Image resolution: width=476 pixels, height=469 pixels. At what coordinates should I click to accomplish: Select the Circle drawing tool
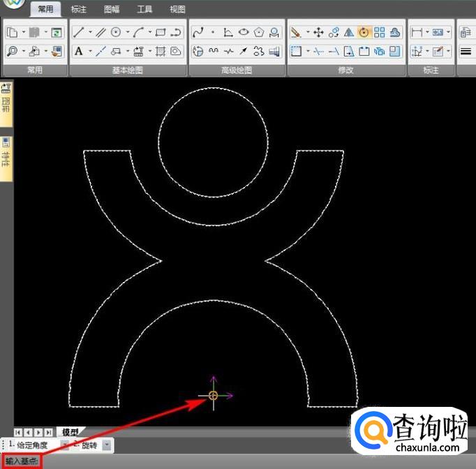[116, 33]
